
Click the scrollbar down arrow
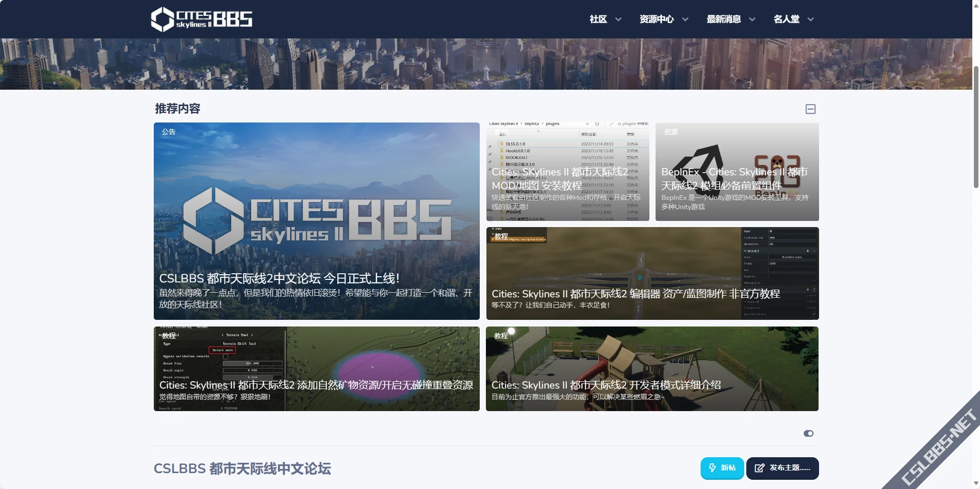(976, 483)
